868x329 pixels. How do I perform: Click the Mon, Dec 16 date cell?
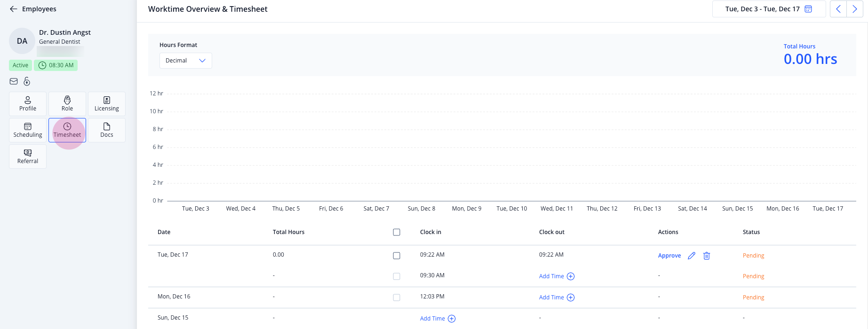click(174, 297)
